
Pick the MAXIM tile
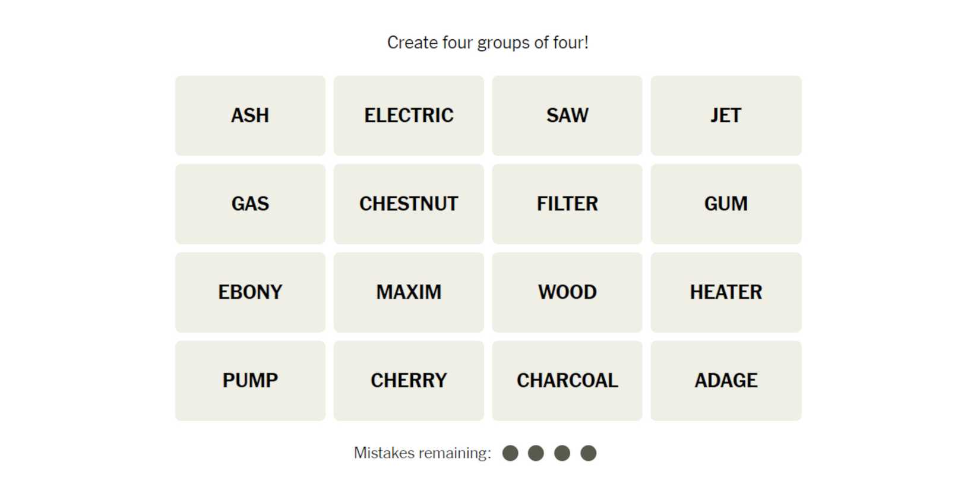click(x=409, y=292)
